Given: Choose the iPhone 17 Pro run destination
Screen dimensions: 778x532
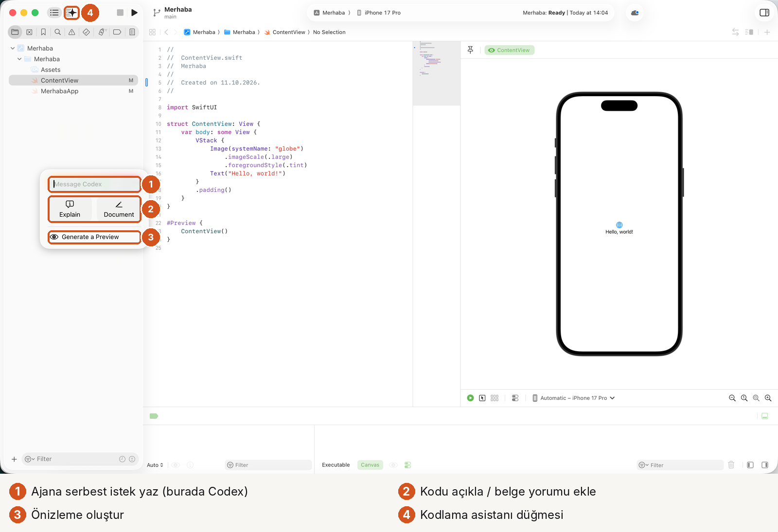Looking at the screenshot, I should [x=379, y=13].
